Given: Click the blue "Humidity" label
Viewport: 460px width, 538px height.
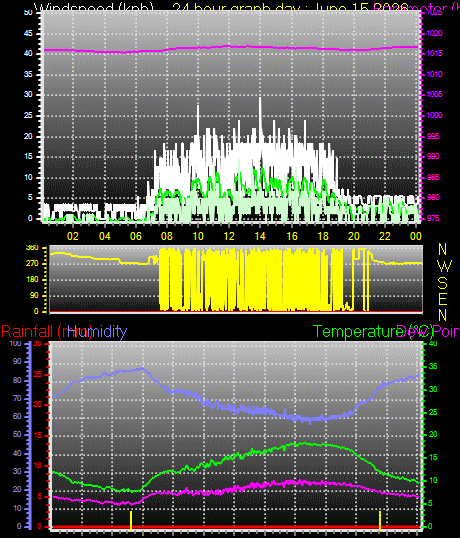Looking at the screenshot, I should [97, 331].
